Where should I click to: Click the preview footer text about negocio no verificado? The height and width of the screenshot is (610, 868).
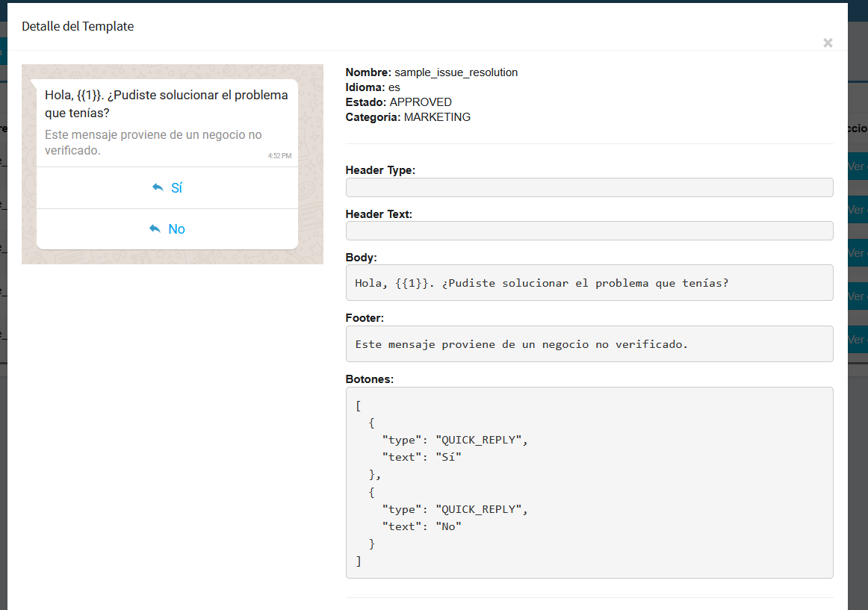click(x=153, y=143)
